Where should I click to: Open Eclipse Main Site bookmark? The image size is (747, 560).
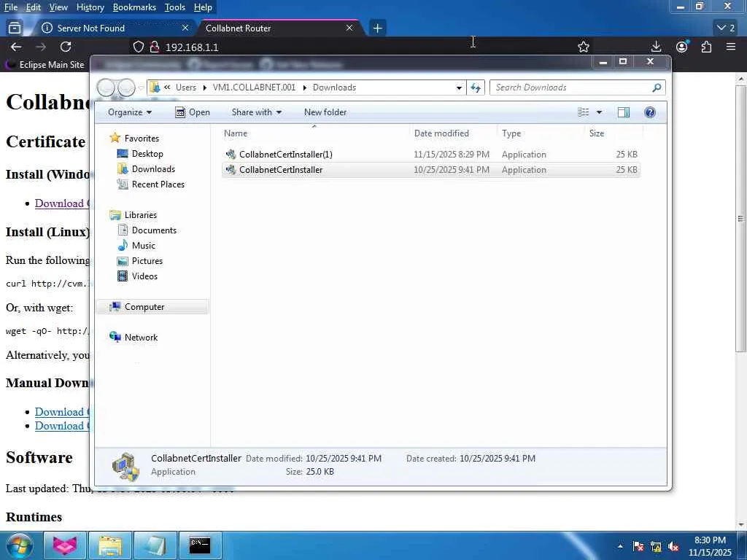tap(46, 65)
